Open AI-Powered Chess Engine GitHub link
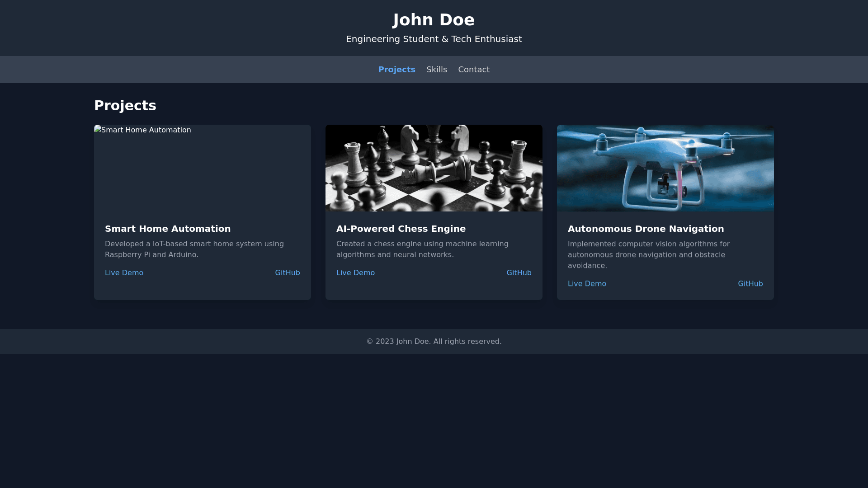Image resolution: width=868 pixels, height=488 pixels. click(x=519, y=273)
